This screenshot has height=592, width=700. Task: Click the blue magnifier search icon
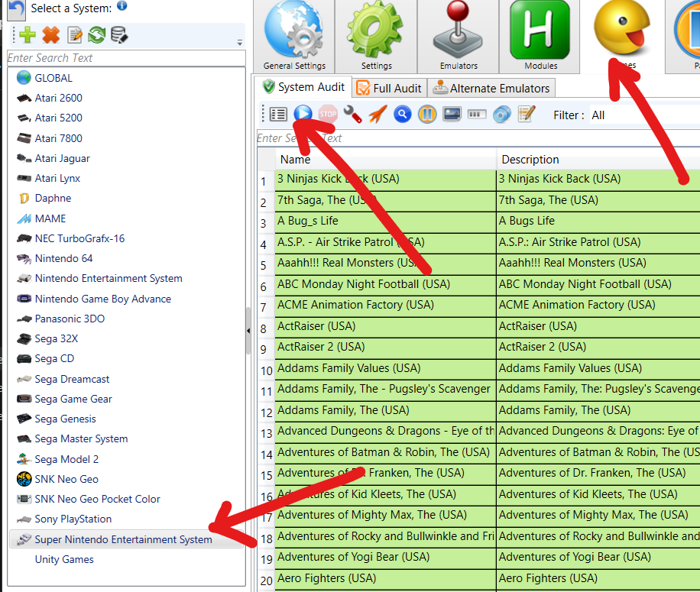[x=402, y=115]
